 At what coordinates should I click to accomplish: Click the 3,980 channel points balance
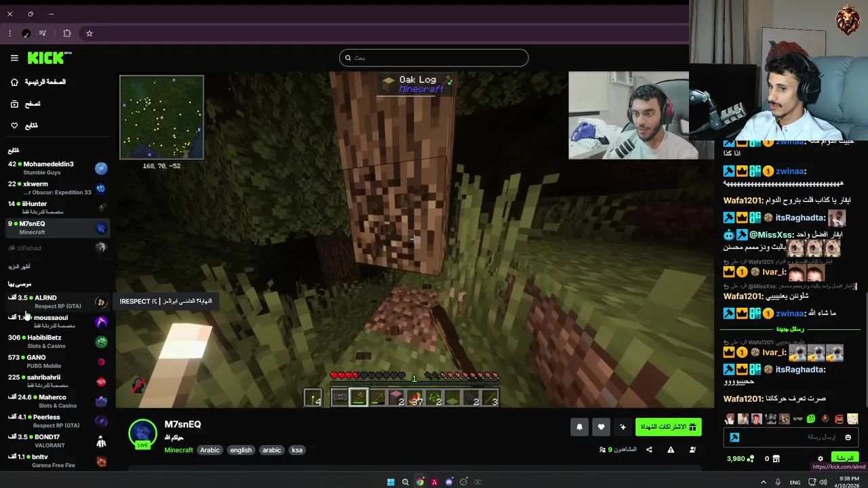point(741,459)
